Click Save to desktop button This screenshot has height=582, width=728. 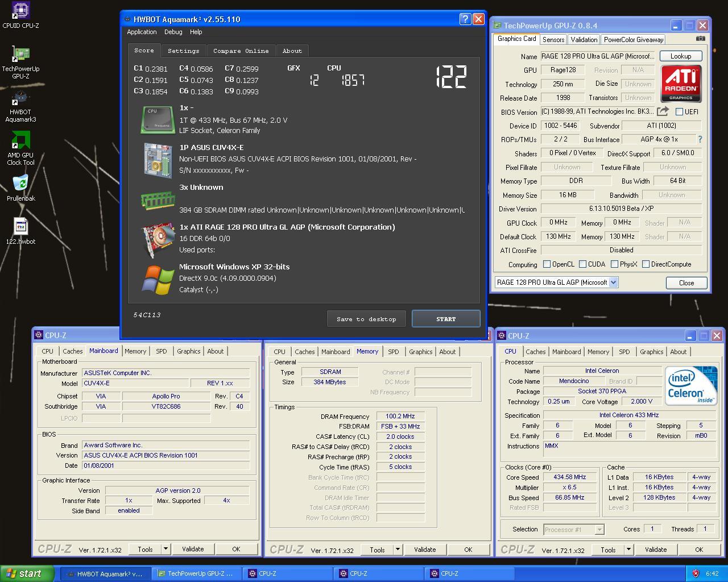coord(366,319)
